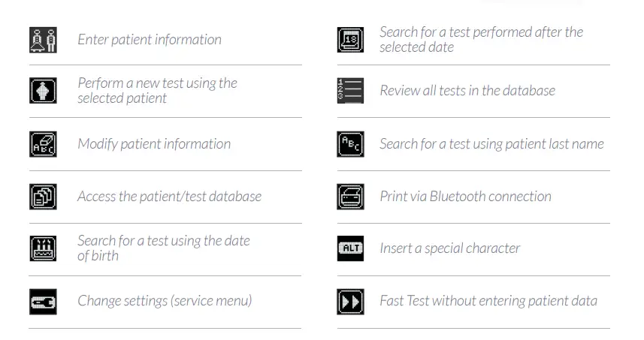644x340 pixels.
Task: Click 'Change settings (service menu)' label
Action: click(165, 300)
